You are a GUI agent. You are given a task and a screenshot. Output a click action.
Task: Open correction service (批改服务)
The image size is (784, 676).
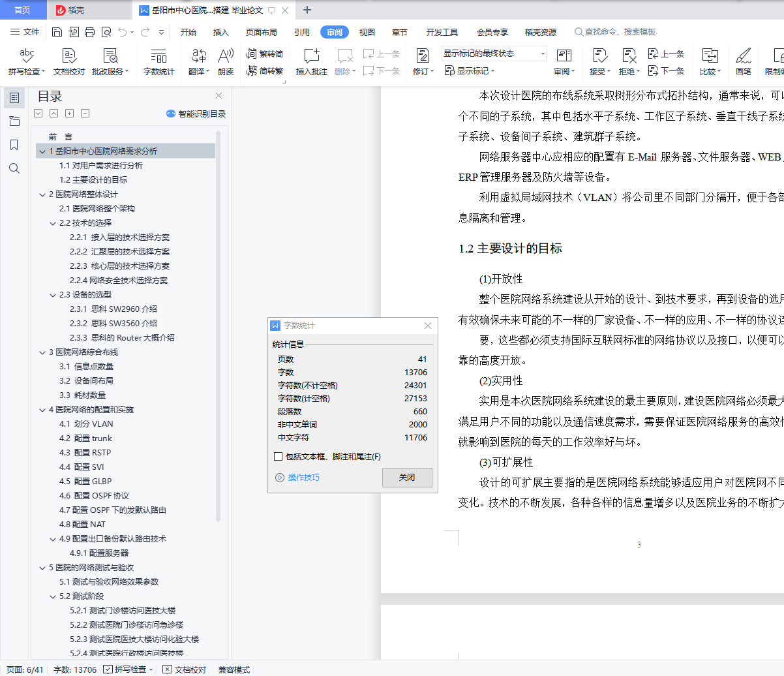pos(110,62)
